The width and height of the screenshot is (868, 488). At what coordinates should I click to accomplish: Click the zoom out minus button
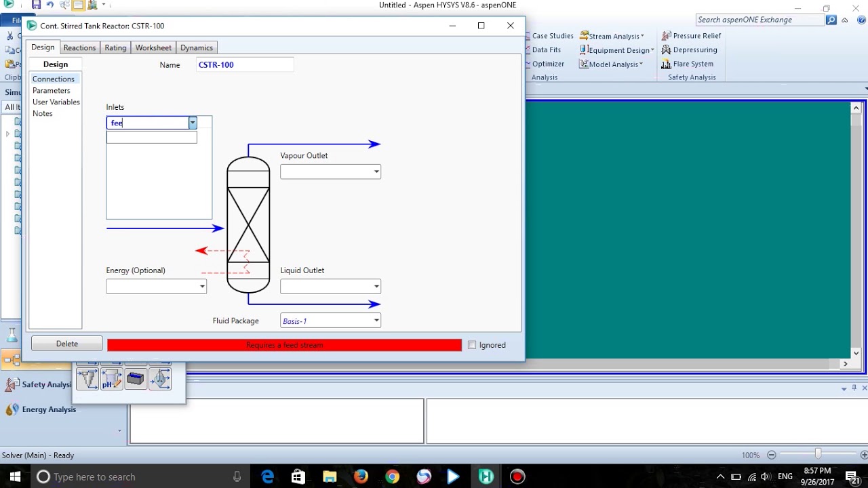pyautogui.click(x=771, y=455)
